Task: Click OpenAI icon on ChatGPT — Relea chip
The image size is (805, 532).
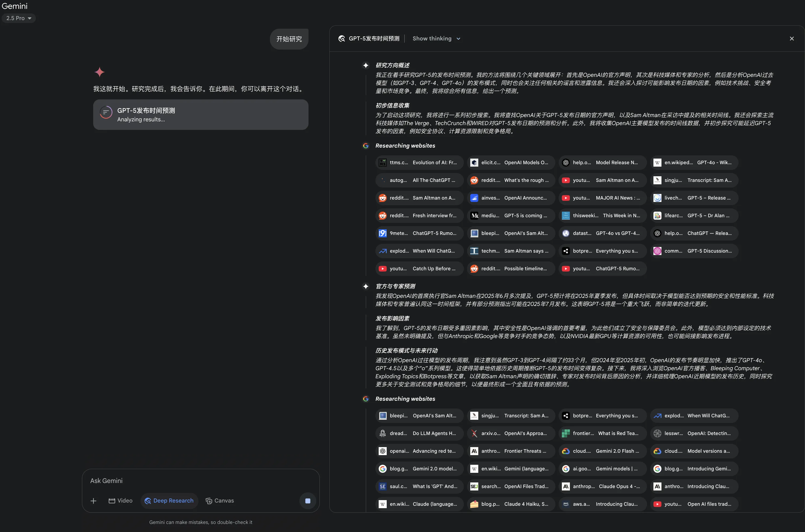Action: coord(657,233)
